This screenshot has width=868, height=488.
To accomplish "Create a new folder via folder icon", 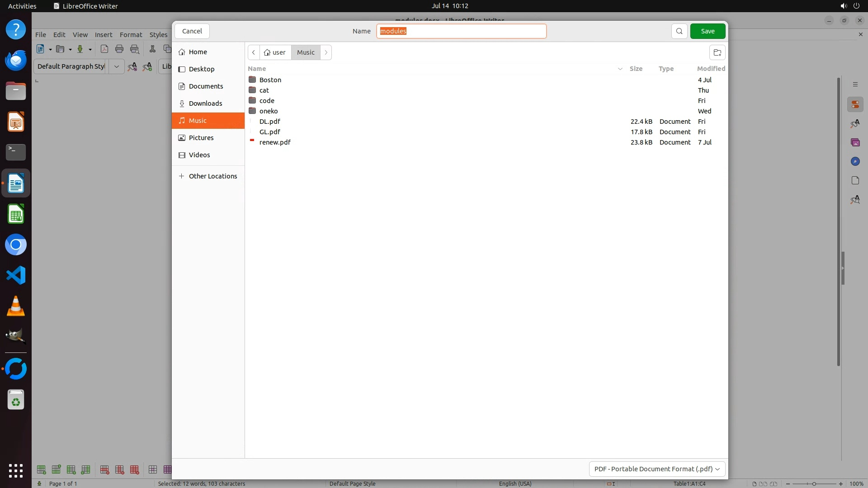I will [717, 52].
